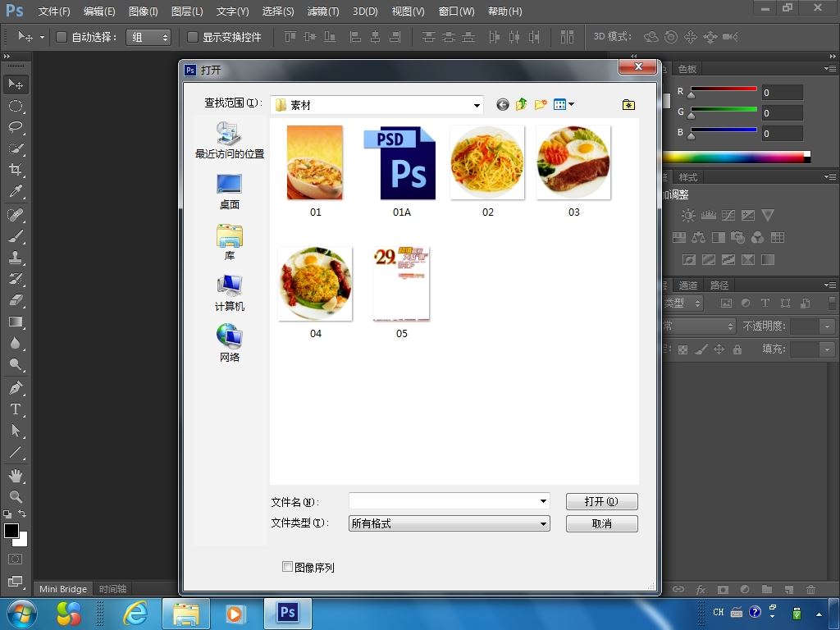Screen dimensions: 840x630
Task: Go up one folder level
Action: pos(521,104)
